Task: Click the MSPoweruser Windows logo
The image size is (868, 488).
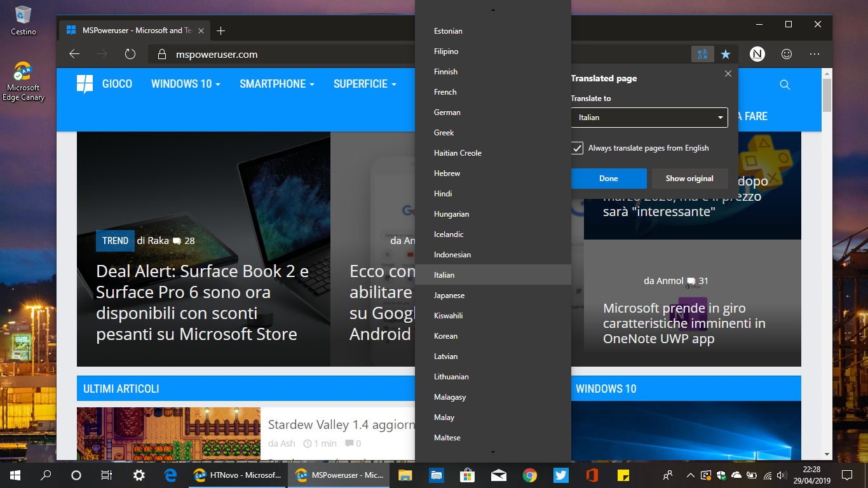Action: 85,84
